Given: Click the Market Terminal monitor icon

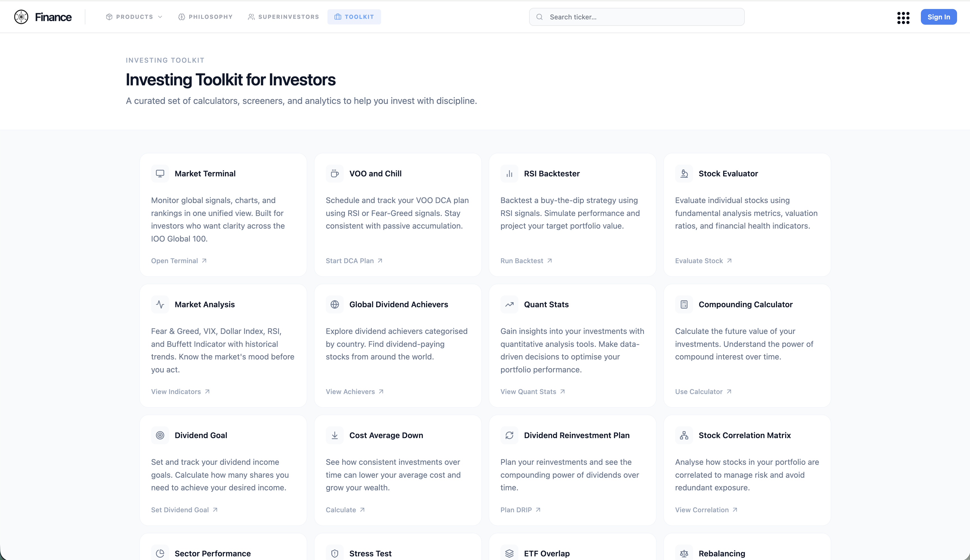Looking at the screenshot, I should coord(160,174).
